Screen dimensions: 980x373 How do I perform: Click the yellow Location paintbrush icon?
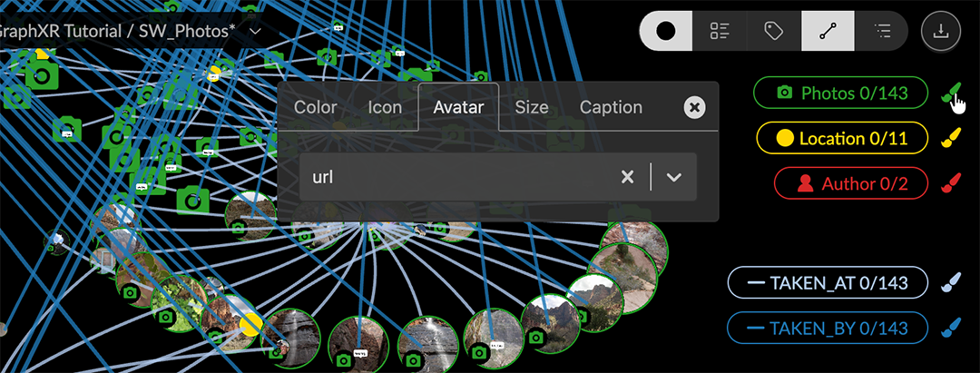click(949, 139)
